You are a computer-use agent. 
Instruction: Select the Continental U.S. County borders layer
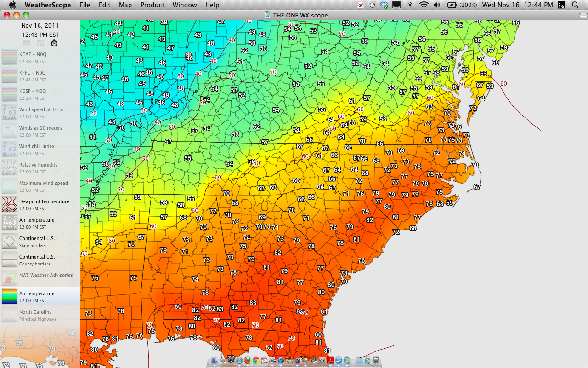tap(40, 260)
